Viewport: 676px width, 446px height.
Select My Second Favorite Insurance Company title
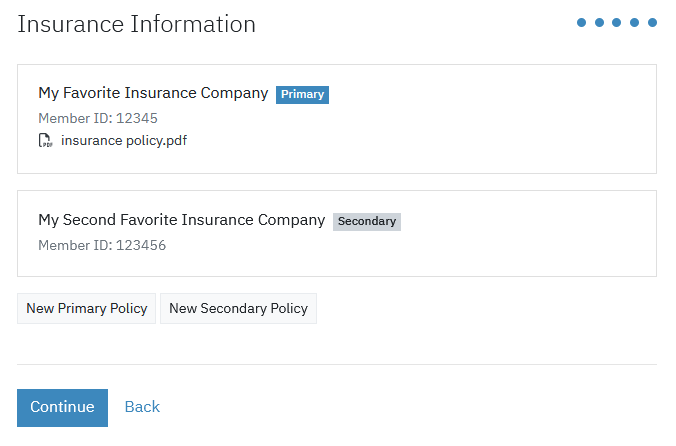coord(182,220)
